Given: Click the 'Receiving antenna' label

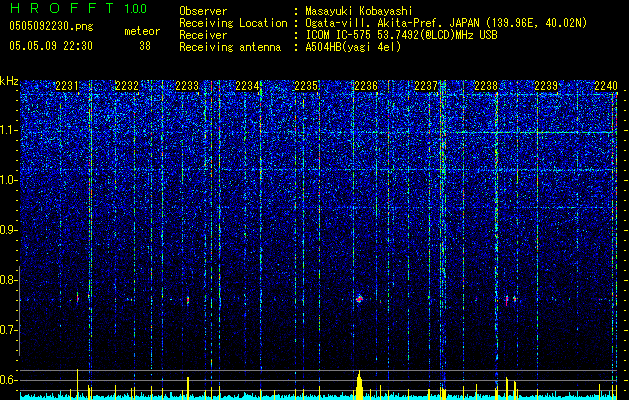Looking at the screenshot, I should 230,47.
